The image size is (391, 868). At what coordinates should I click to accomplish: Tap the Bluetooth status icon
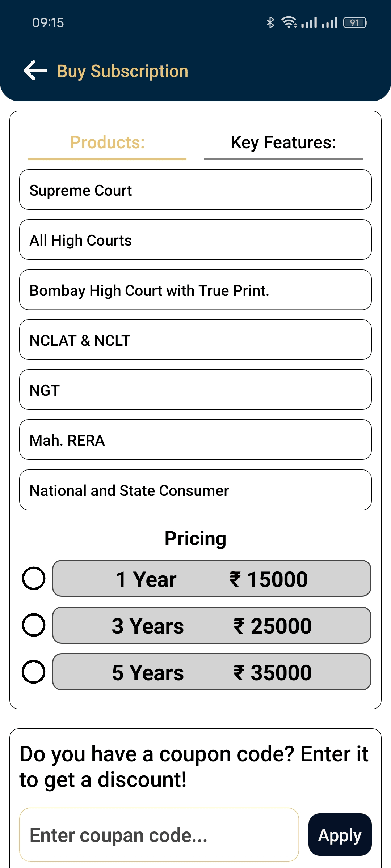[270, 22]
